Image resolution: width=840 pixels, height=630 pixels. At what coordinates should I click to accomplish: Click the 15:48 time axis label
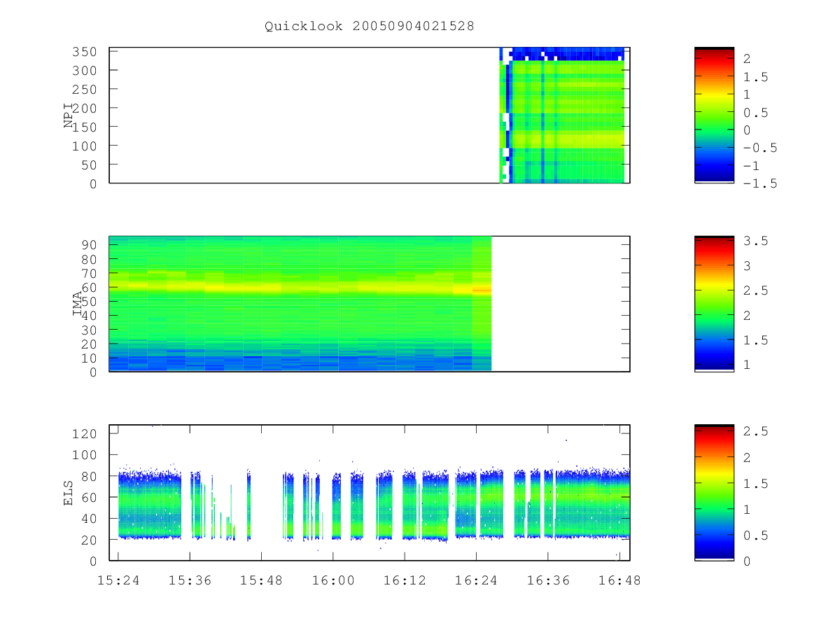click(261, 580)
